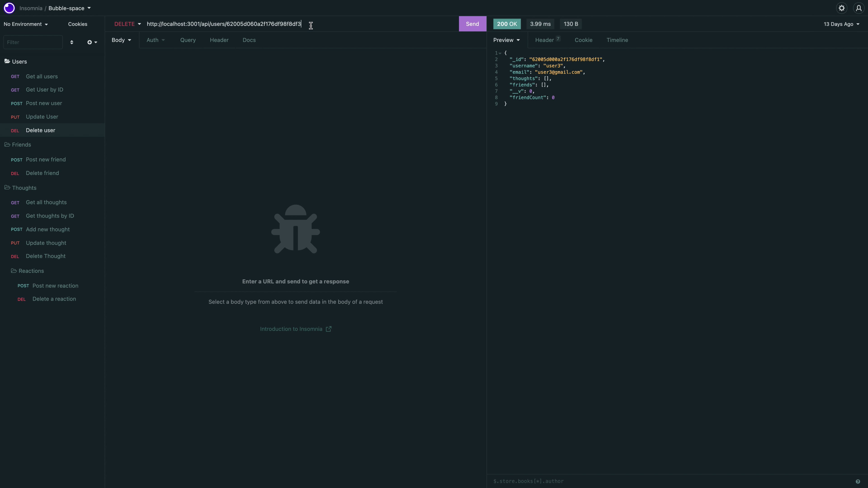
Task: Collapse JSON response at line 1
Action: 500,53
